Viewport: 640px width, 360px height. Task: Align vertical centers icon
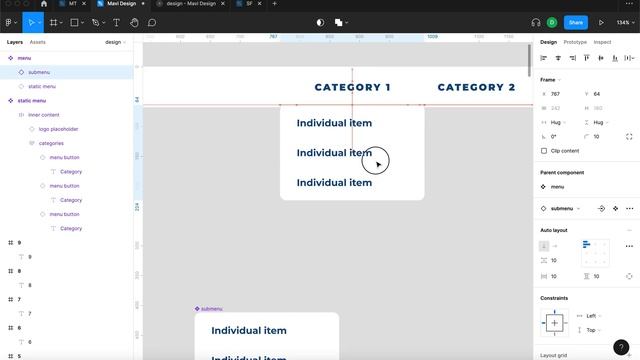601,58
